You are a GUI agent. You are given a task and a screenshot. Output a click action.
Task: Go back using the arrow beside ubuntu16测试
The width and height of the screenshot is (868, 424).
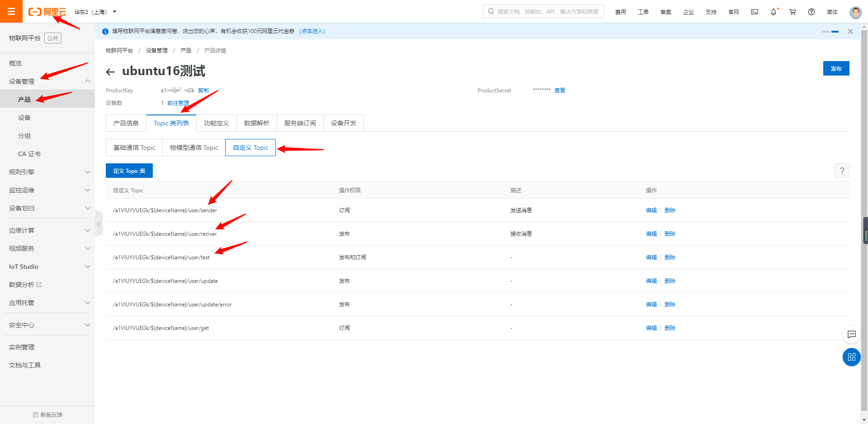[x=110, y=71]
